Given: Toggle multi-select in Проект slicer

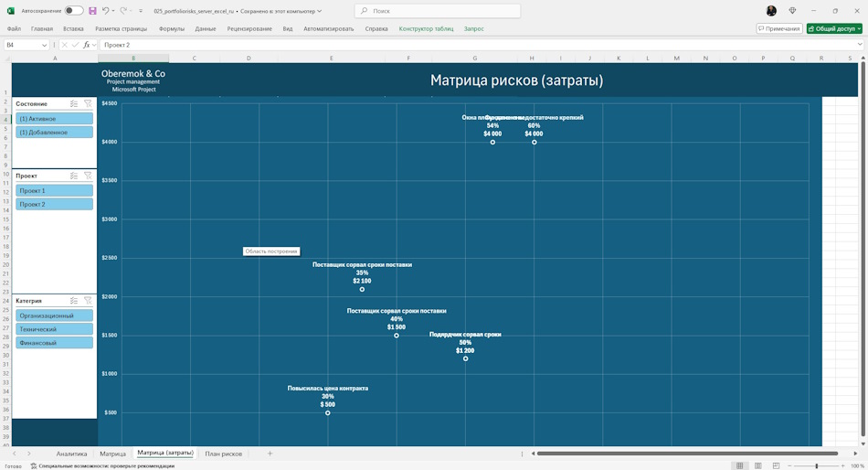Looking at the screenshot, I should tap(74, 176).
